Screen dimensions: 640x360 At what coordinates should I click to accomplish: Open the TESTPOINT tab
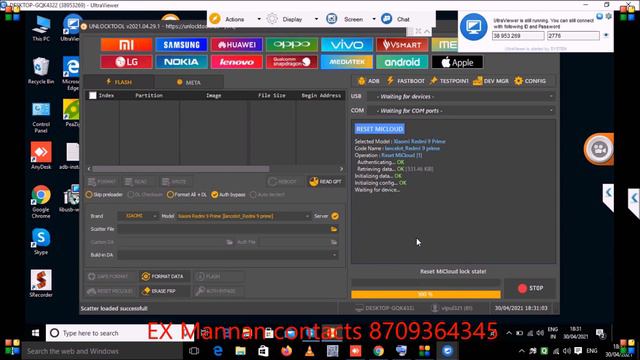[449, 81]
